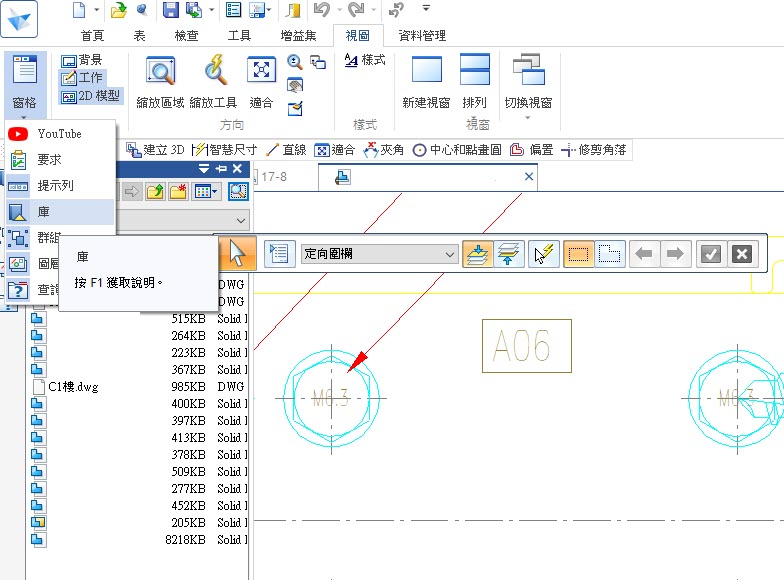Toggle top-down layer selection icon
The image size is (784, 580).
pyautogui.click(x=478, y=254)
